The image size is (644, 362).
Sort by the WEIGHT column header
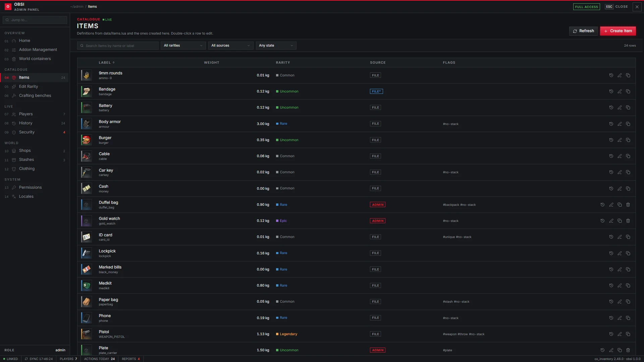click(212, 63)
